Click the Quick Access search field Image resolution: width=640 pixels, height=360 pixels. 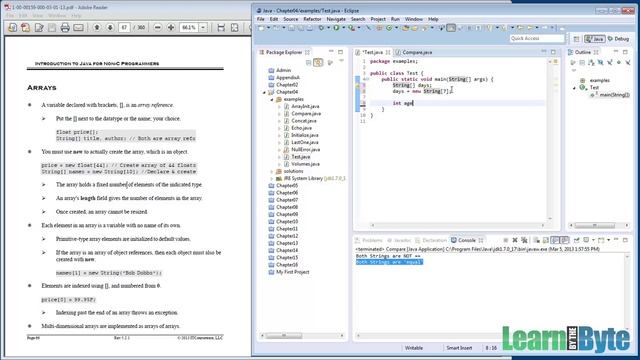tap(537, 38)
